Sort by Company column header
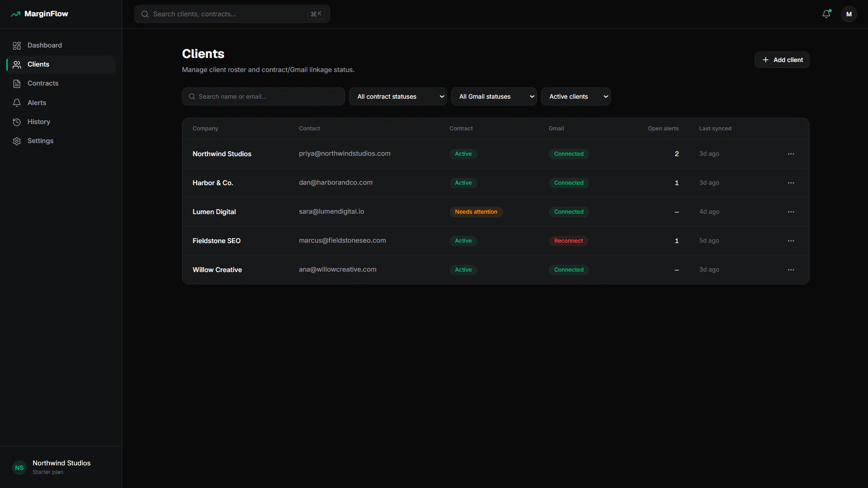 (x=205, y=129)
